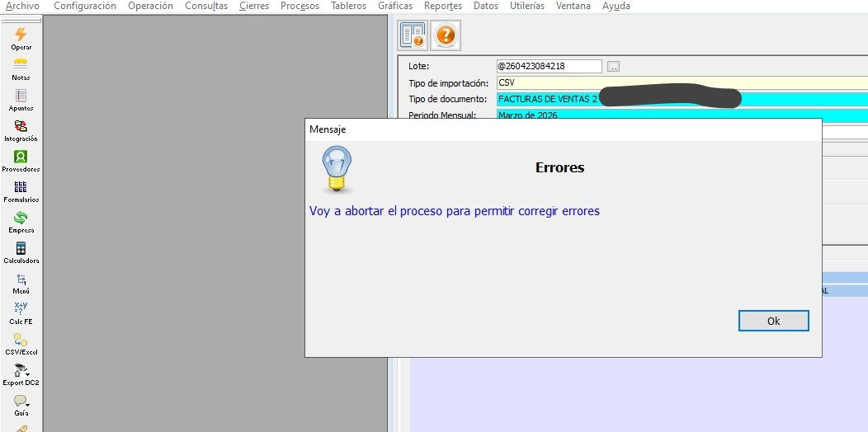Screen dimensions: 868x432
Task: Open the Reportes menu
Action: [443, 6]
